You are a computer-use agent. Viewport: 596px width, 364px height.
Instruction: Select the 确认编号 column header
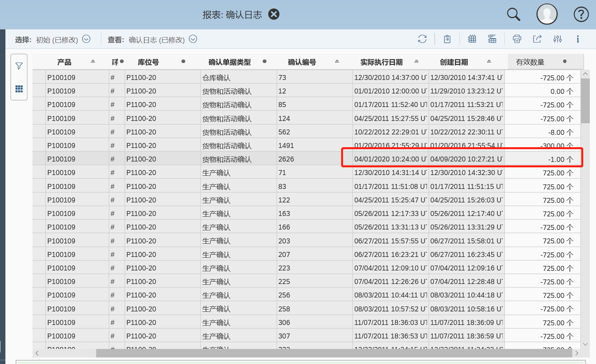pos(302,62)
